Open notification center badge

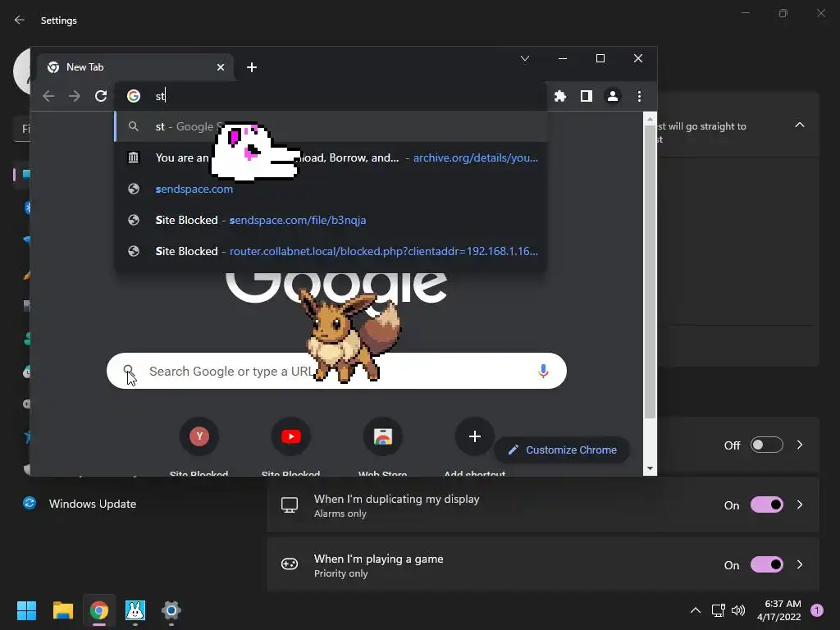[x=817, y=610]
